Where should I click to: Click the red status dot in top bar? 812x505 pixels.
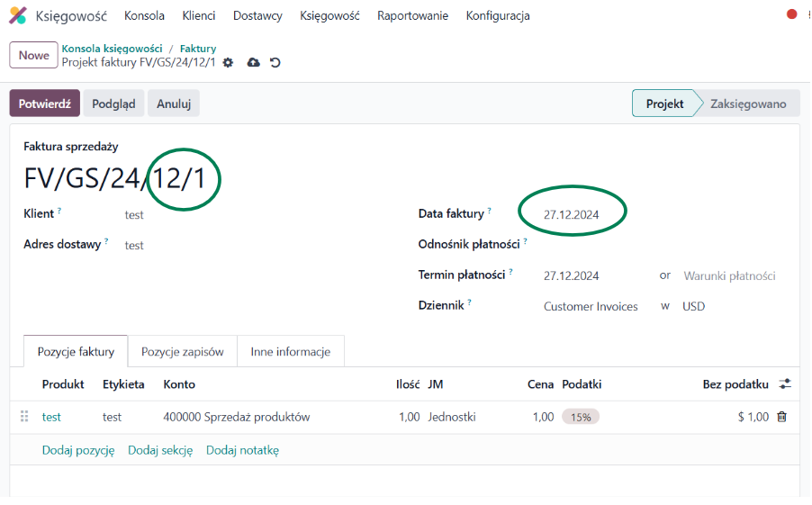791,14
